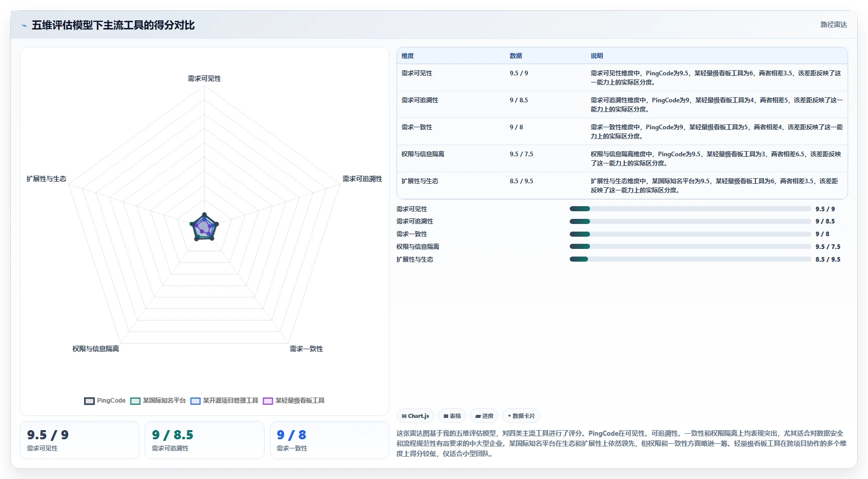Open the 9 / 8 需求一致性 data card
This screenshot has width=868, height=479.
pyautogui.click(x=329, y=440)
